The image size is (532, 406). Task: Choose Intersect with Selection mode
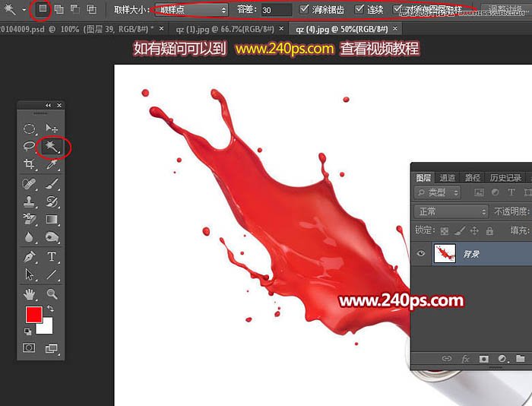[91, 9]
